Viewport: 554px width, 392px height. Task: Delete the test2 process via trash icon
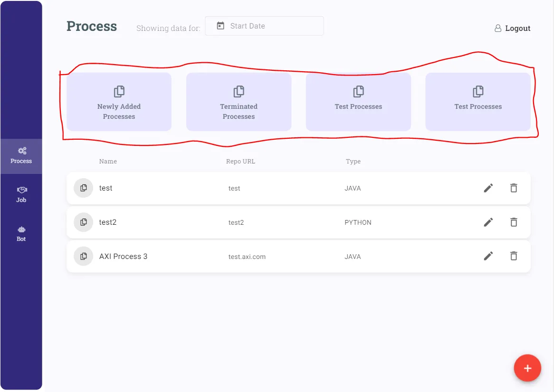514,222
